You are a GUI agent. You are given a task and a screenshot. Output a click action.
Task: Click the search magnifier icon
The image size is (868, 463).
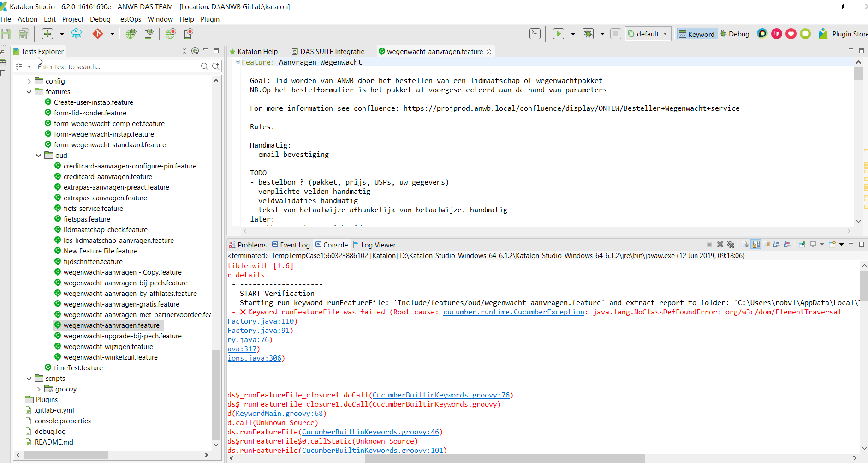205,66
